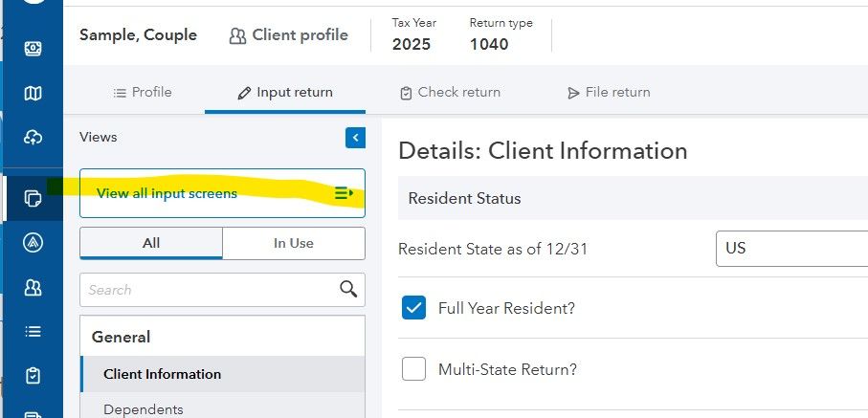Open the Resident State dropdown showing US
This screenshot has height=418, width=868.
click(790, 249)
